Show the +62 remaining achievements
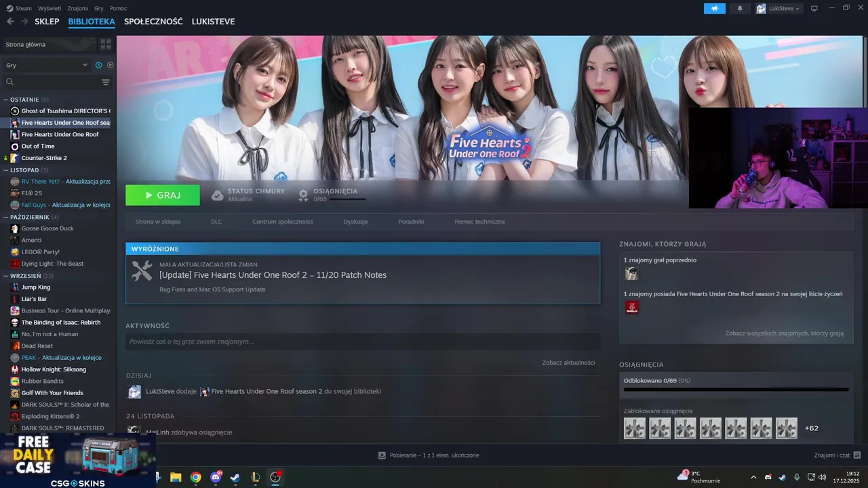This screenshot has height=488, width=868. [812, 428]
